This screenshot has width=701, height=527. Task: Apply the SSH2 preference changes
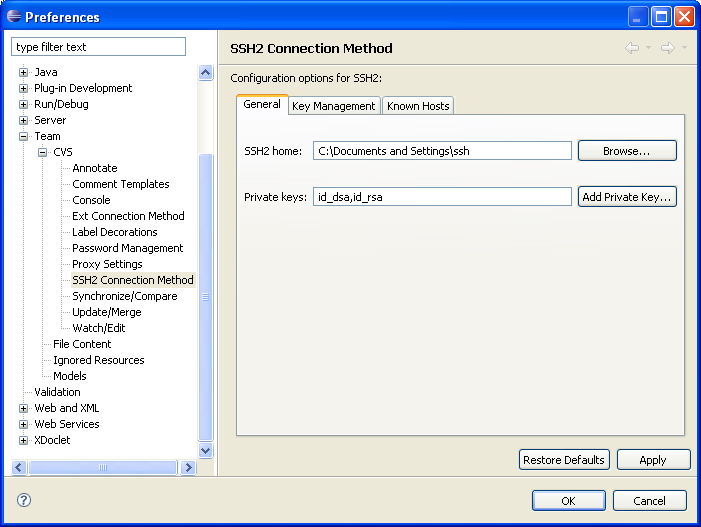click(x=653, y=460)
